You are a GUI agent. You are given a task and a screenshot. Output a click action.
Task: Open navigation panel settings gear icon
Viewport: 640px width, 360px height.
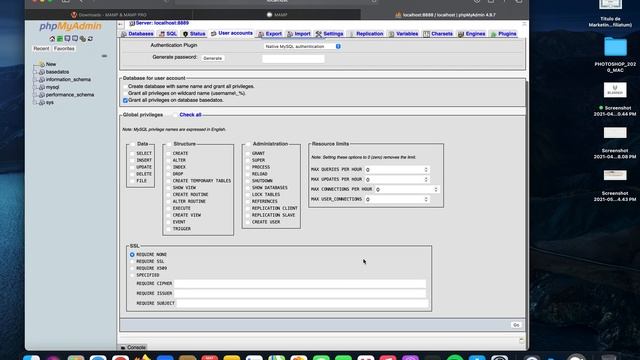83,39
